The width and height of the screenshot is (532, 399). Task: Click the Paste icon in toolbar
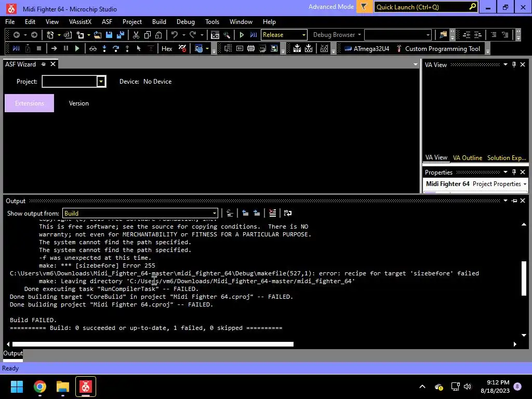(158, 35)
